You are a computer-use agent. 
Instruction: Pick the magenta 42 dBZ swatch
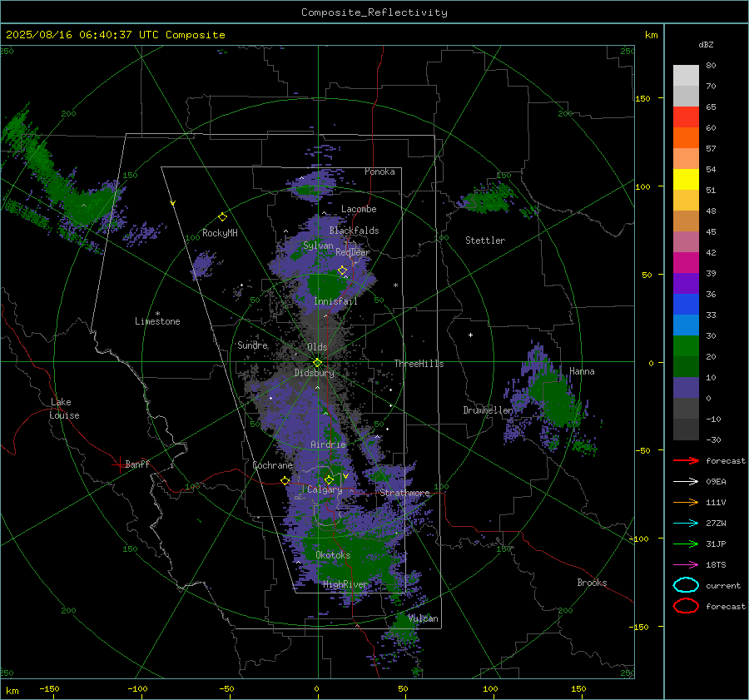tap(686, 262)
